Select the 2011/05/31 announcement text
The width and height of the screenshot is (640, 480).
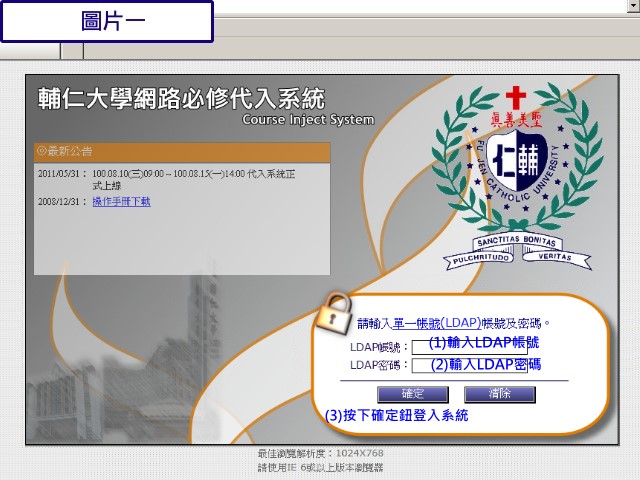click(193, 180)
